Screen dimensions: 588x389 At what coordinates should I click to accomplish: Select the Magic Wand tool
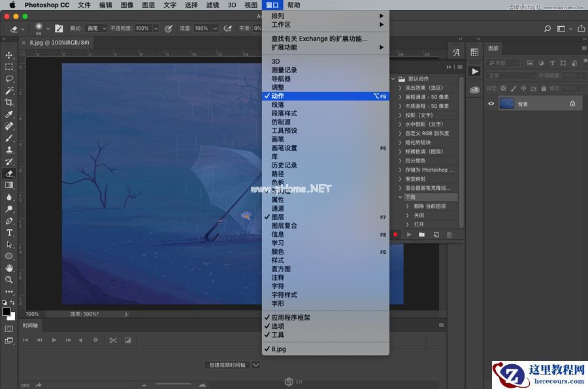point(9,91)
